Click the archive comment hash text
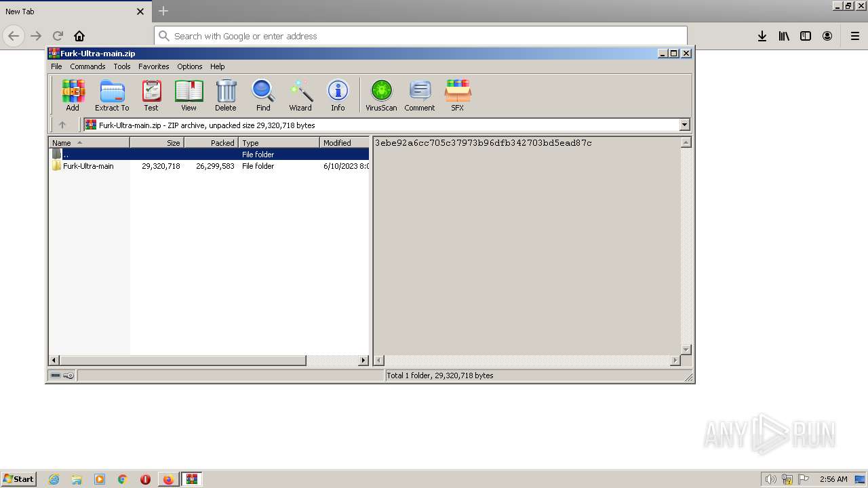This screenshot has width=868, height=488. pos(483,143)
